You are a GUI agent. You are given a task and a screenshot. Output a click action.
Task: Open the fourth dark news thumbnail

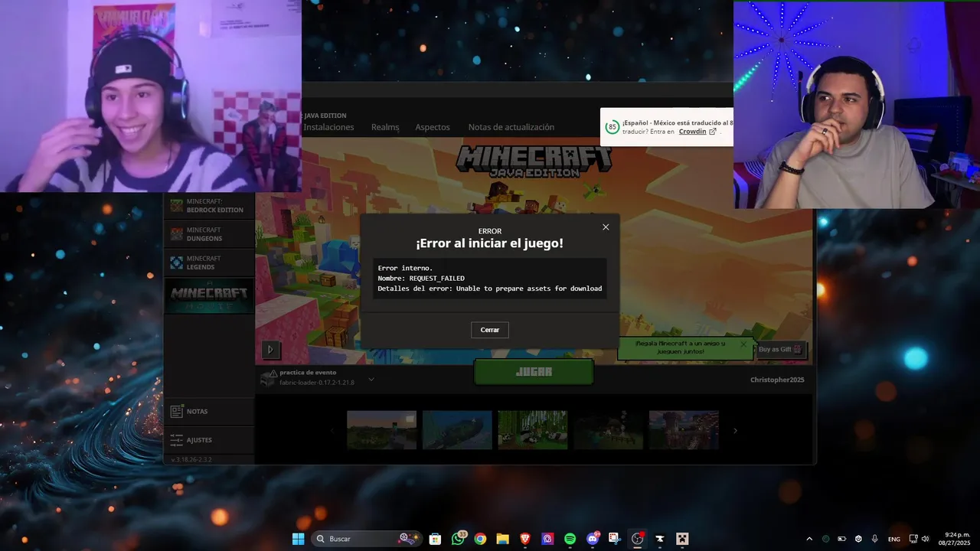coord(608,430)
